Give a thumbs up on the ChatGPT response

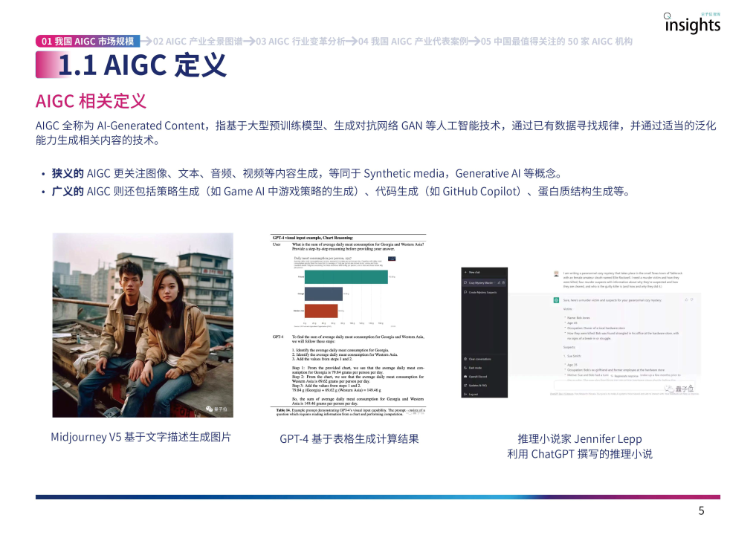(x=686, y=299)
